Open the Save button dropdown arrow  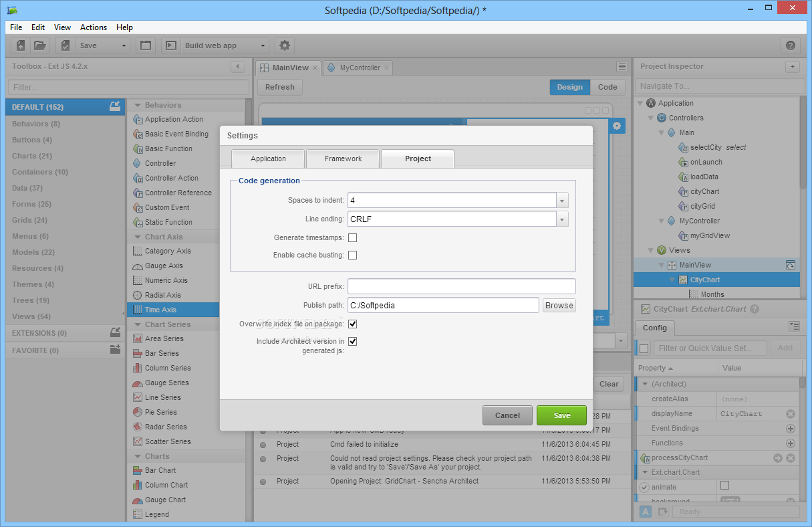(x=124, y=46)
